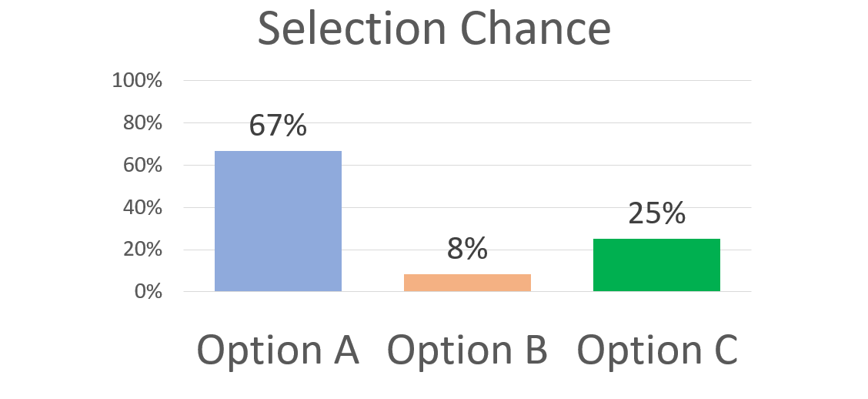Click the 40% vertical axis label
868x399 pixels.
[x=141, y=208]
